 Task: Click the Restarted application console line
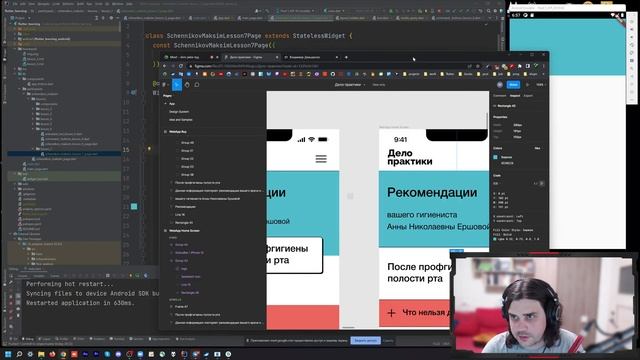80,303
